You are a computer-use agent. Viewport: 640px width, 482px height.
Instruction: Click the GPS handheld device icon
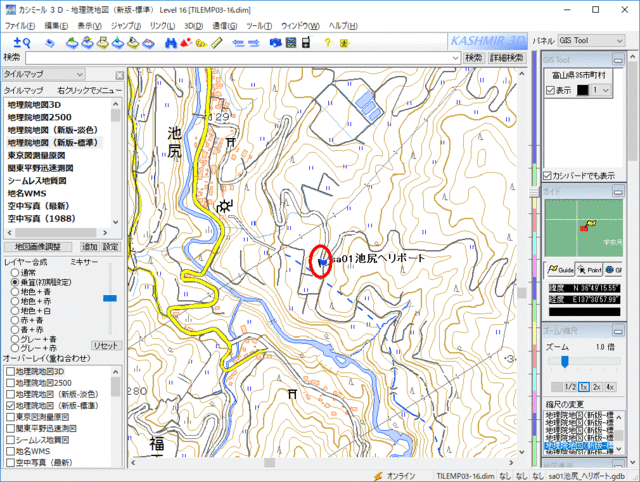click(x=305, y=42)
